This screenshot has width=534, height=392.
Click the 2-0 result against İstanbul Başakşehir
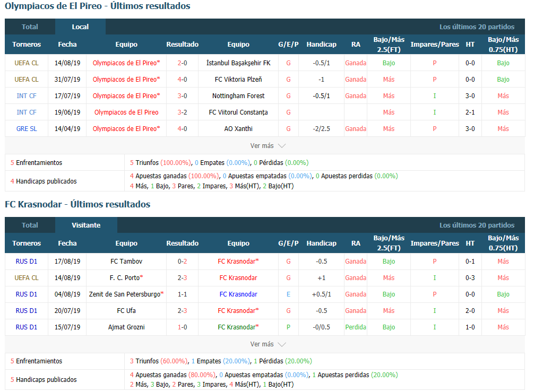point(182,63)
